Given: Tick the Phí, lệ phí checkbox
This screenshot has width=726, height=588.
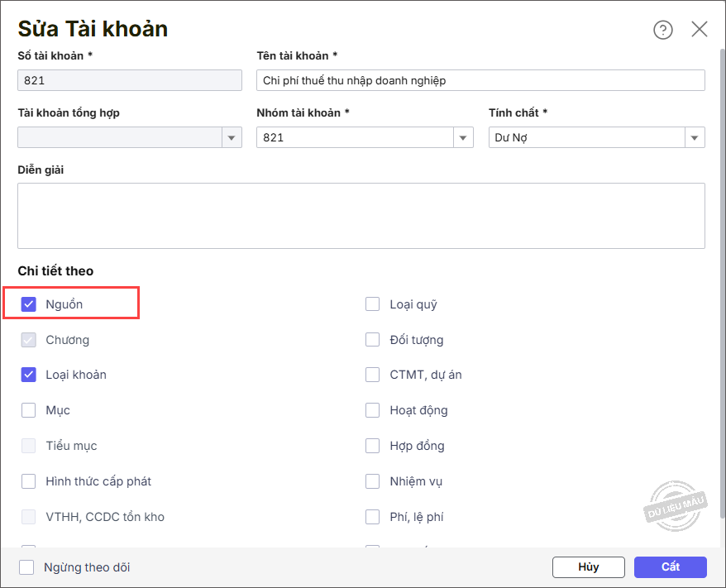Looking at the screenshot, I should (x=373, y=517).
